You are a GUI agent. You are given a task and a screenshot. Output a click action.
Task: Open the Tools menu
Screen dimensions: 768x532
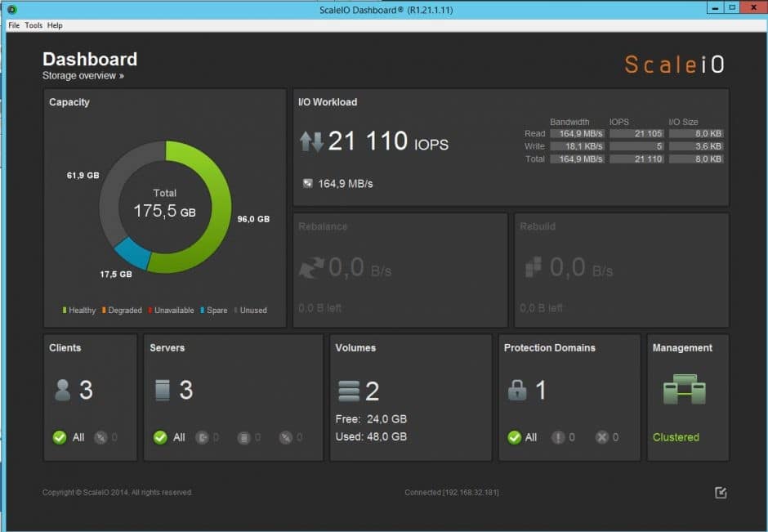pyautogui.click(x=33, y=25)
